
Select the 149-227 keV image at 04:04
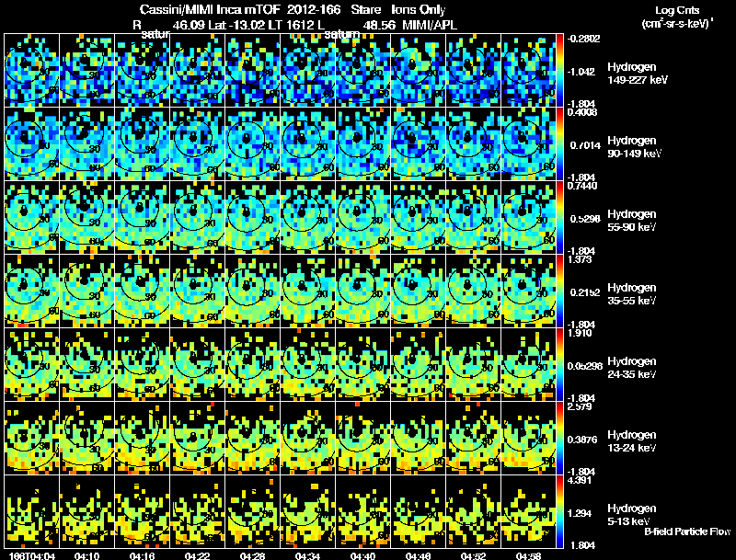pyautogui.click(x=32, y=70)
